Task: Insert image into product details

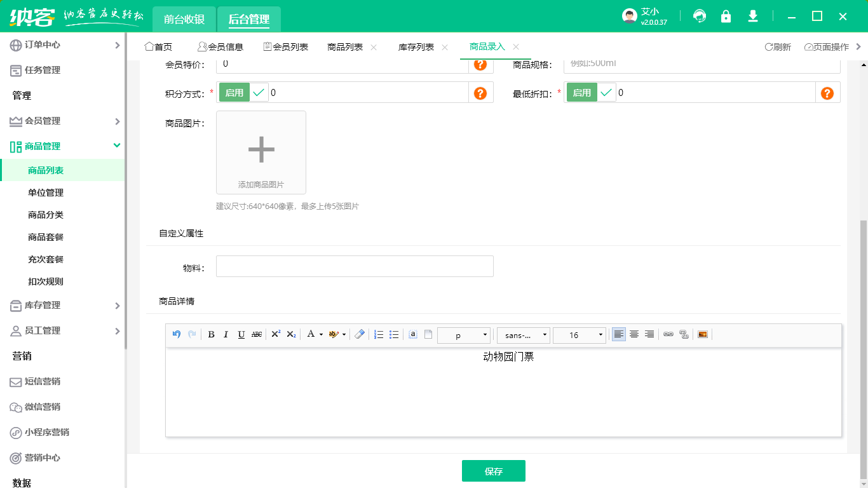Action: pos(703,335)
